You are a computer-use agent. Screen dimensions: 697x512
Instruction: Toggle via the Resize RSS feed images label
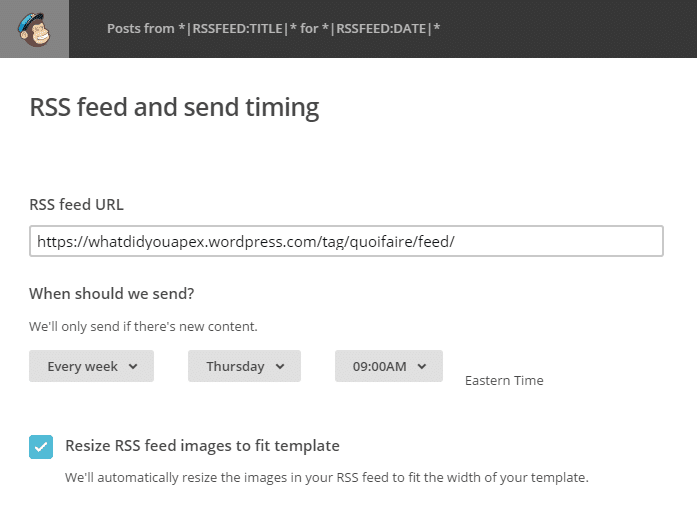pos(202,446)
